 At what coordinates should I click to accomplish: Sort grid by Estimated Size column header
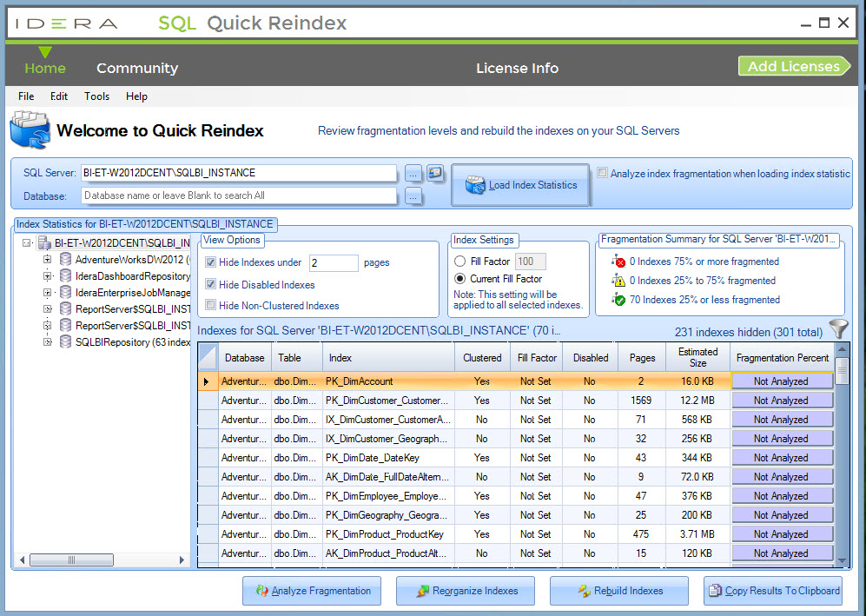[x=697, y=357]
